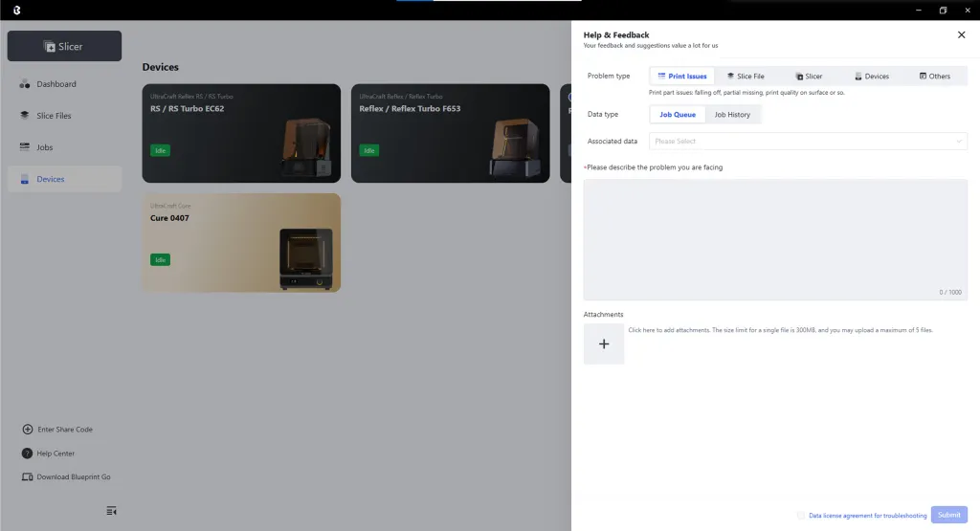Check the data license agreement checkbox

click(x=801, y=516)
